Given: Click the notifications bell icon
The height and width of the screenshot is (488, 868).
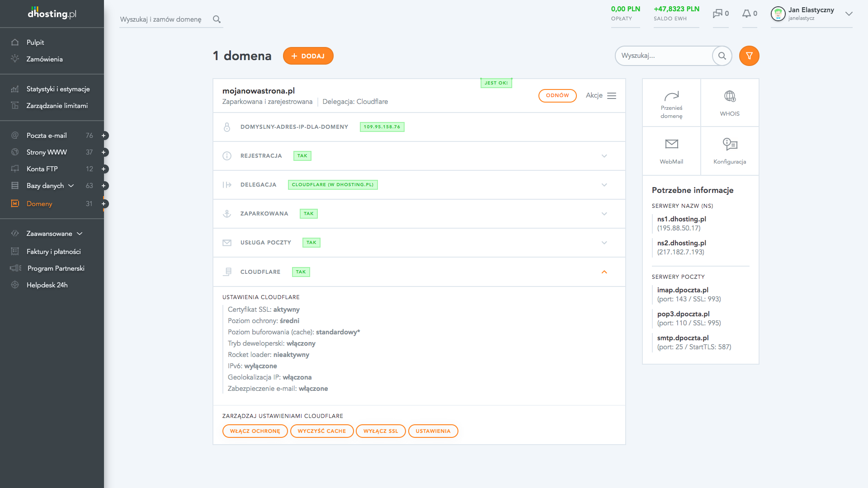Looking at the screenshot, I should (x=746, y=14).
